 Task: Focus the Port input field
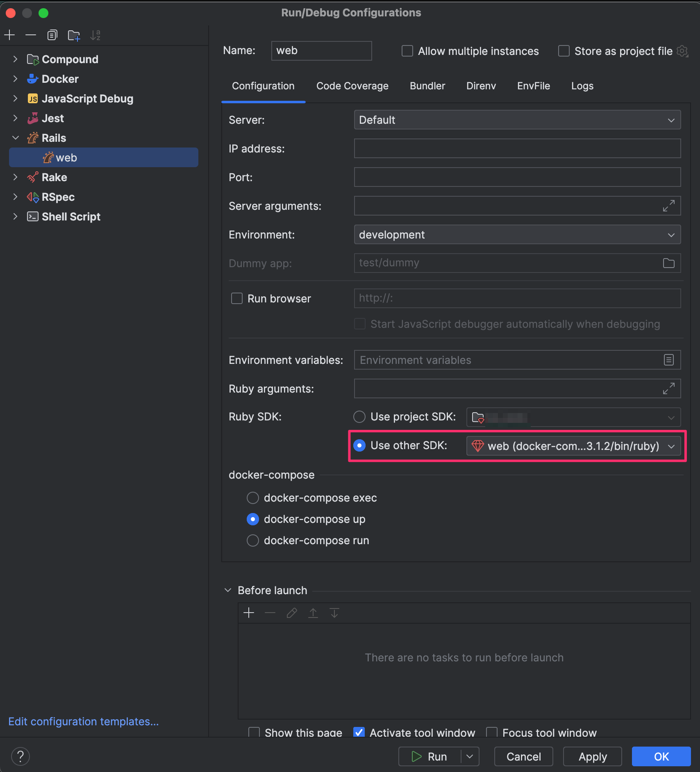click(517, 177)
